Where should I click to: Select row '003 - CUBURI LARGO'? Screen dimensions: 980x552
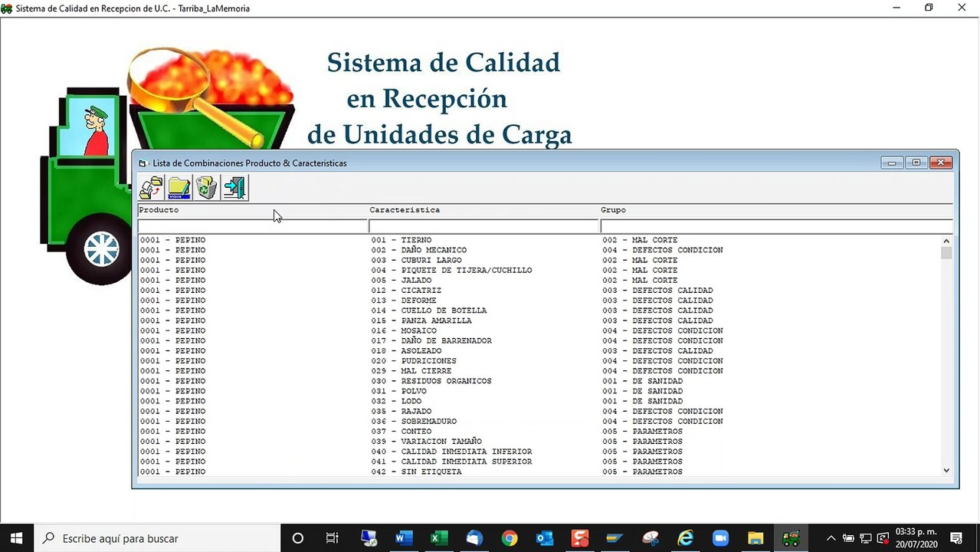click(539, 260)
